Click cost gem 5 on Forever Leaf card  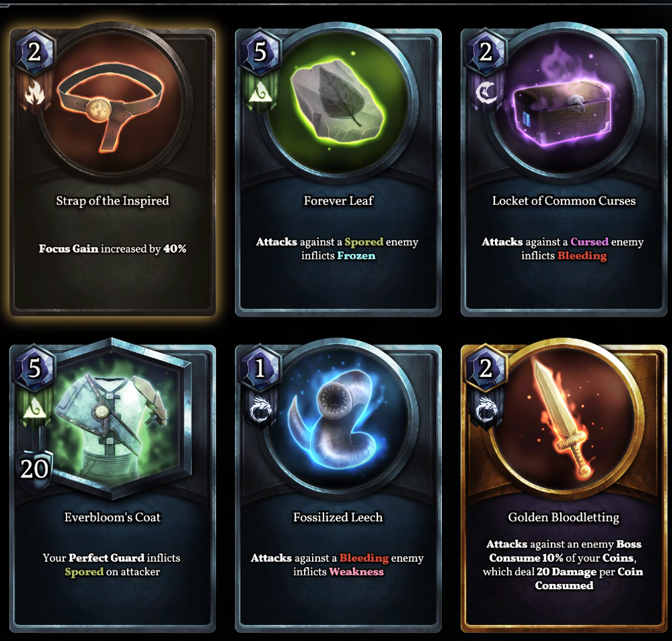(260, 52)
